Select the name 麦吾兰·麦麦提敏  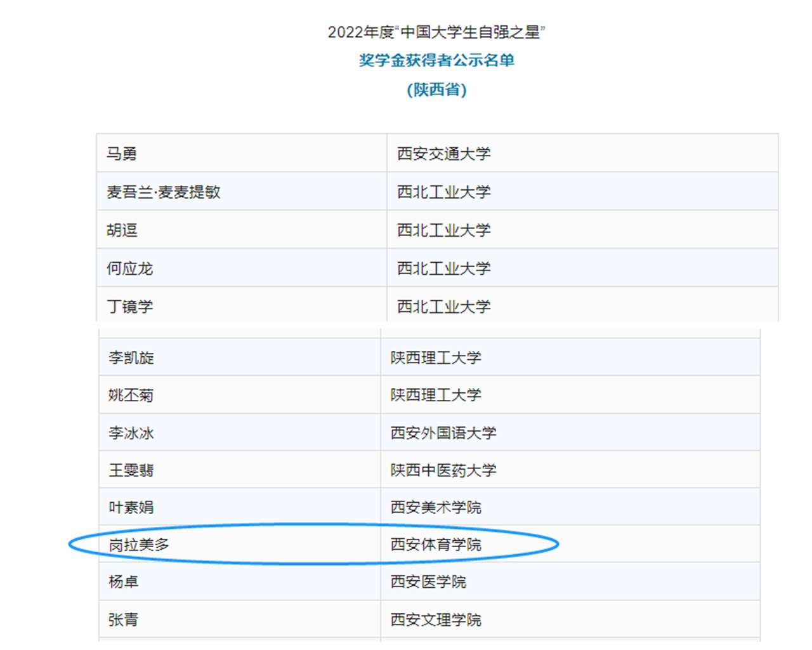pyautogui.click(x=164, y=192)
